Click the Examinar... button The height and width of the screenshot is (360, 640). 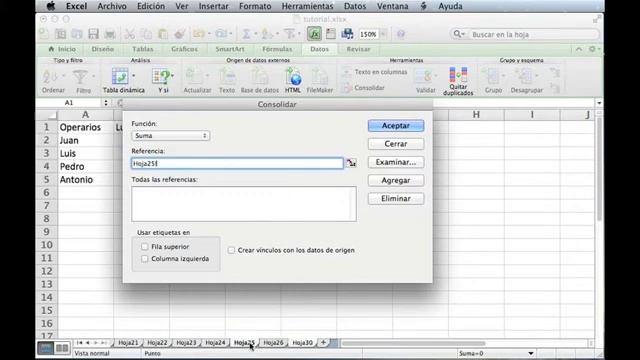point(396,162)
